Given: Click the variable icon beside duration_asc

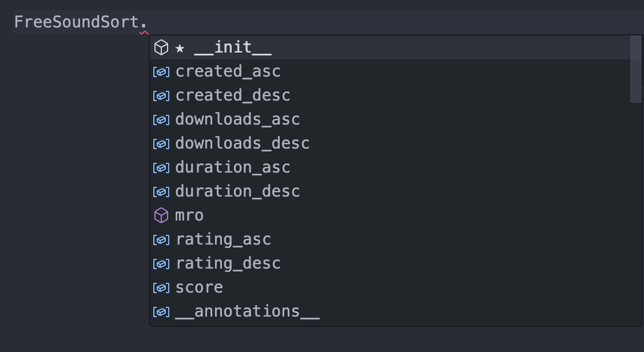Looking at the screenshot, I should click(x=161, y=168).
